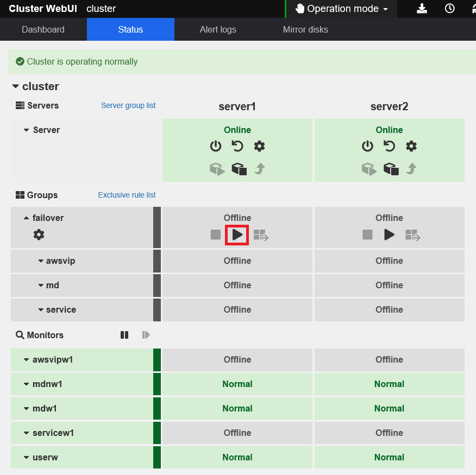
Task: Open failover group settings gear
Action: point(39,235)
